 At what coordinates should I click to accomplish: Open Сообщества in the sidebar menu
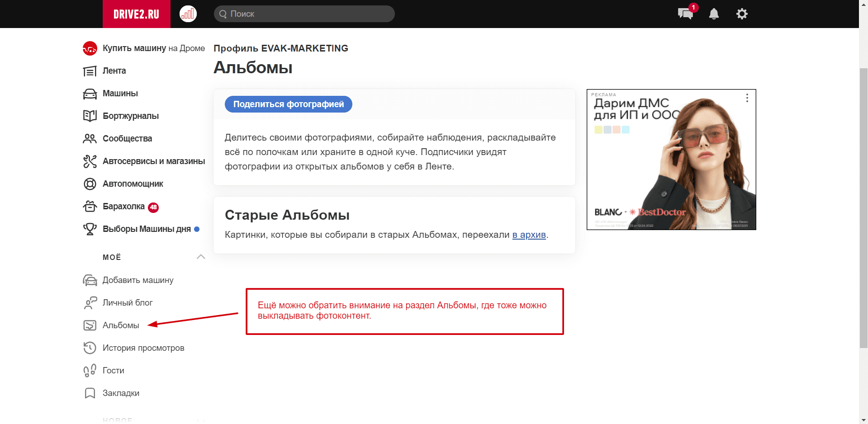coord(127,139)
